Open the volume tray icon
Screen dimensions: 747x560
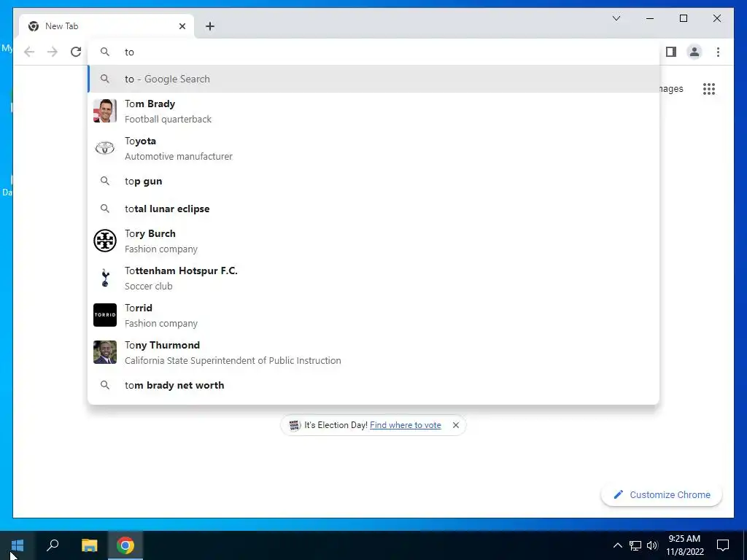pos(652,545)
